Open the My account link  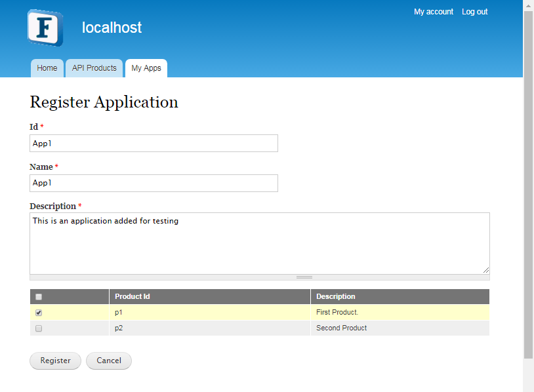click(434, 12)
